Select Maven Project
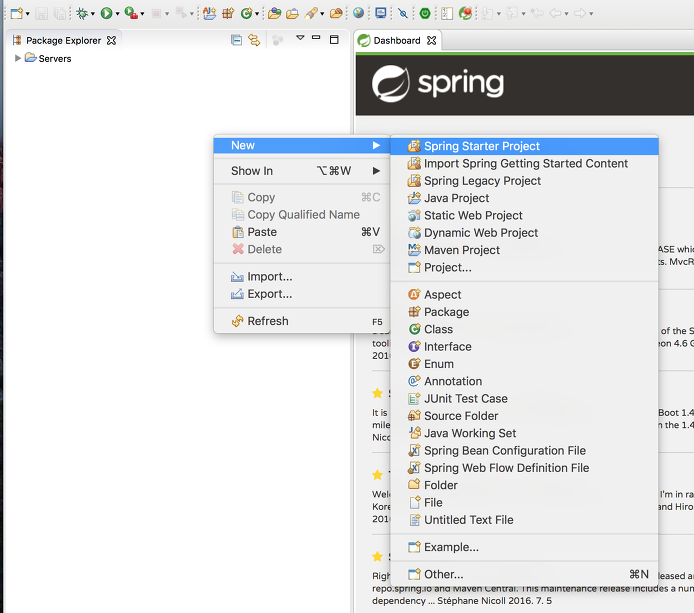The width and height of the screenshot is (694, 613). tap(524, 250)
